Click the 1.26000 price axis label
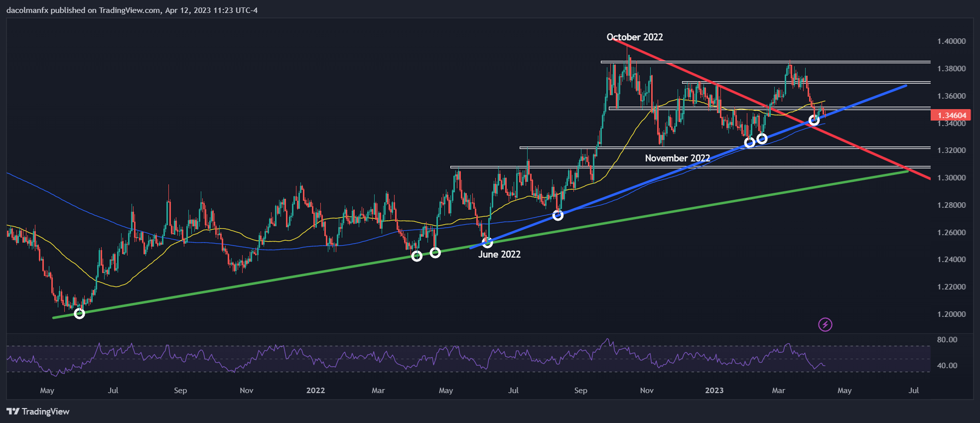980x423 pixels. pyautogui.click(x=952, y=233)
